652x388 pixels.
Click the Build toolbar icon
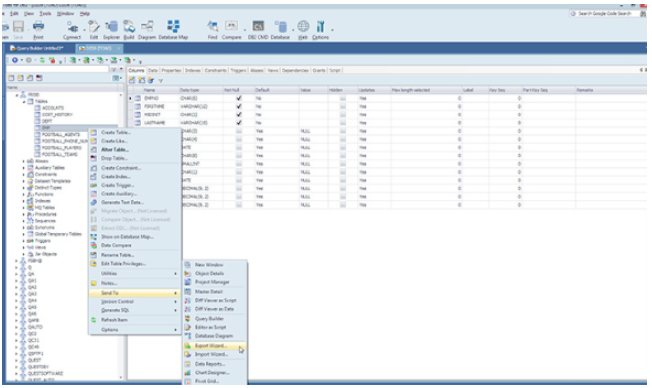pyautogui.click(x=129, y=27)
